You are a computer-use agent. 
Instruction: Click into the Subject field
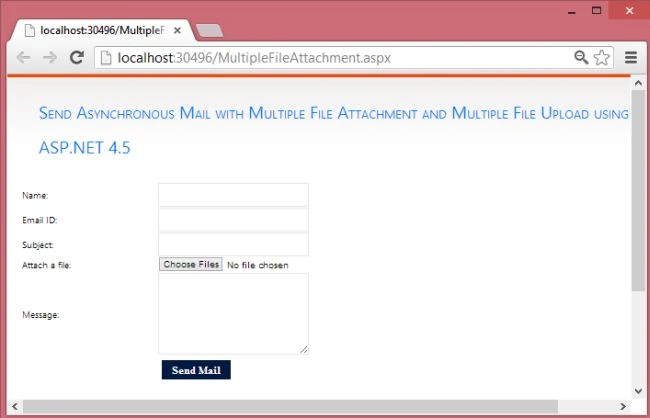click(x=233, y=244)
